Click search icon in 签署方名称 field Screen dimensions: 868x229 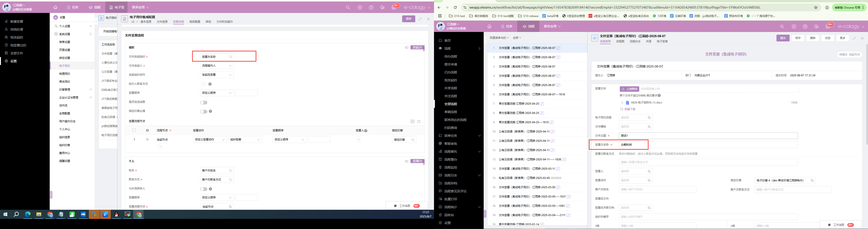click(231, 57)
